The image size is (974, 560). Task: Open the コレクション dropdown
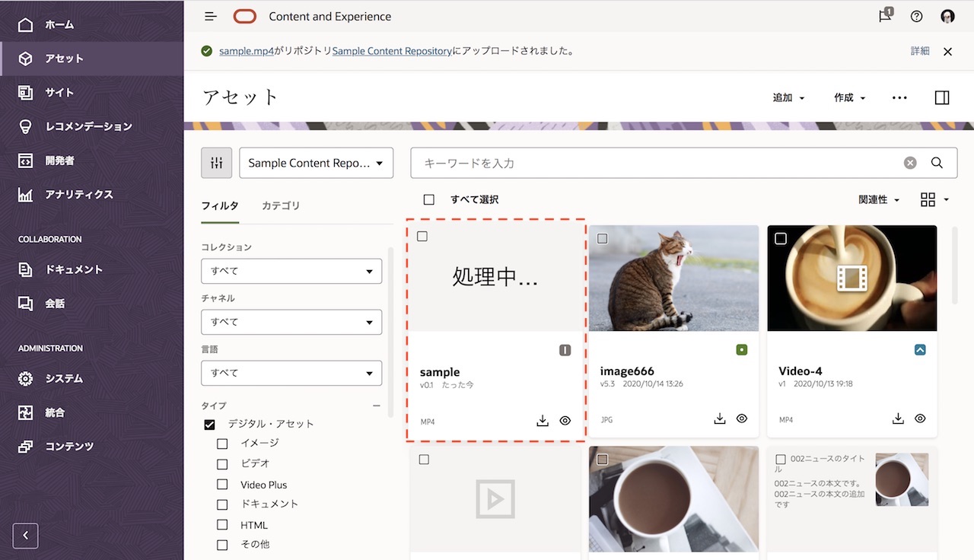point(291,271)
